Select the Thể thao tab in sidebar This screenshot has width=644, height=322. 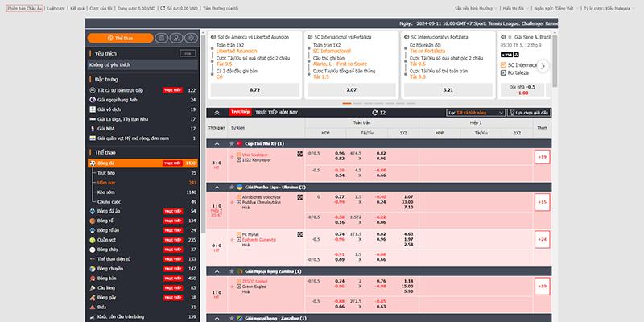pos(120,38)
